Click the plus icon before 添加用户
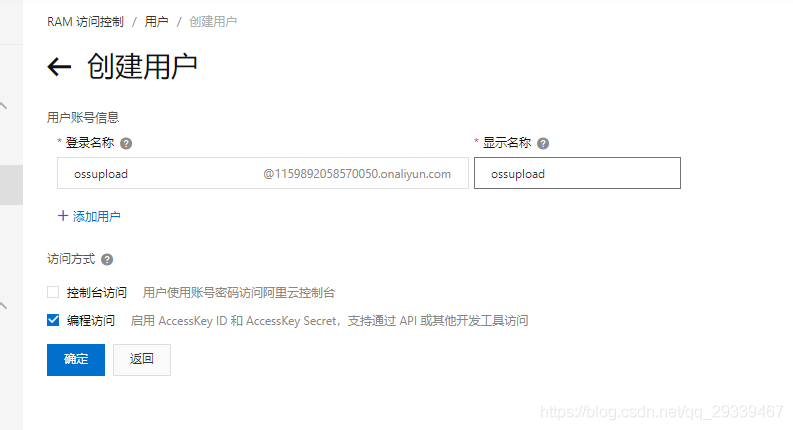This screenshot has height=430, width=793. (63, 216)
